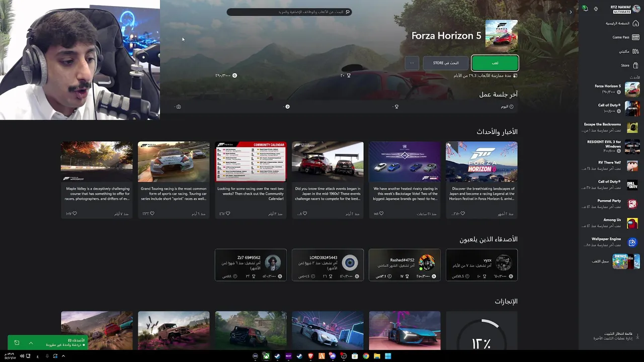This screenshot has width=644, height=362.
Task: Click the printer-like icon beside notifications
Action: tap(596, 9)
